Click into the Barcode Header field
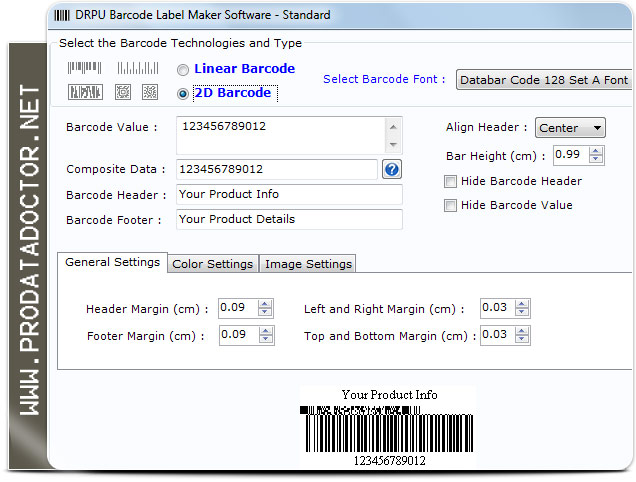Viewport: 636px width, 482px height. point(289,194)
